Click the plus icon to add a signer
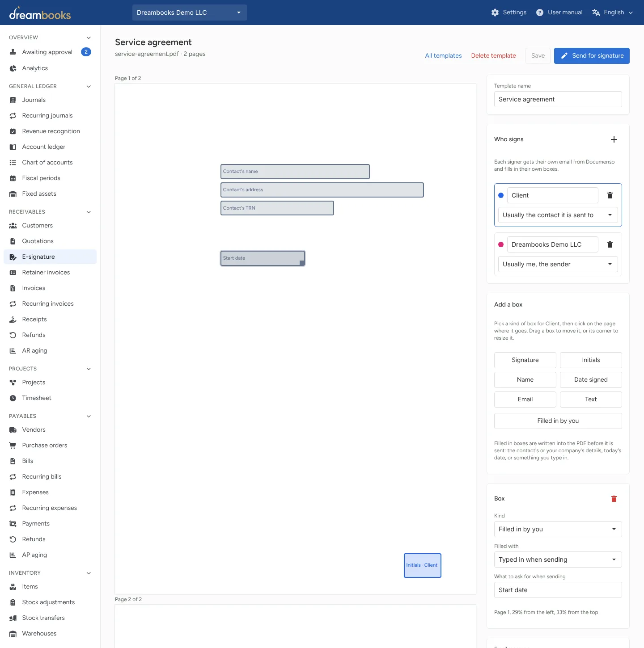 coord(614,139)
